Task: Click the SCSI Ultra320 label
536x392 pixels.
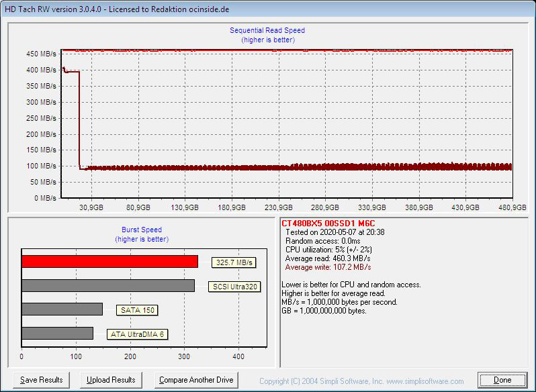Action: [234, 287]
